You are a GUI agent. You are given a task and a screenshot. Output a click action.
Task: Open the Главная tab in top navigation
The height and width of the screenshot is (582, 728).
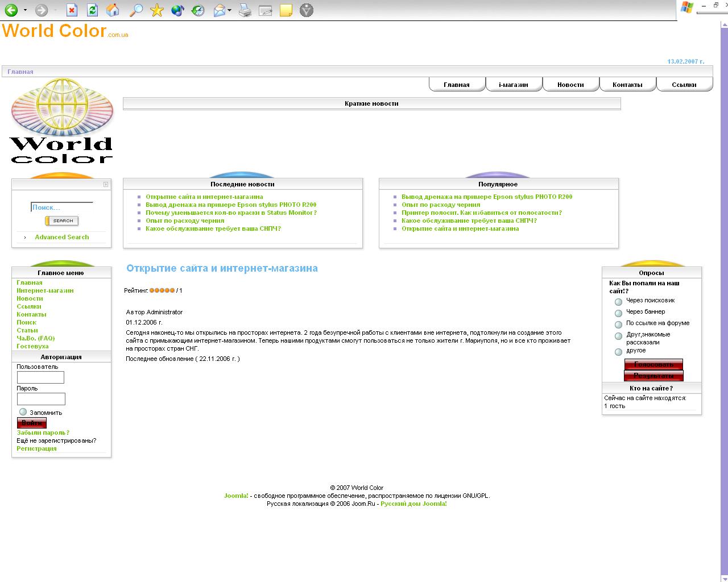[457, 84]
